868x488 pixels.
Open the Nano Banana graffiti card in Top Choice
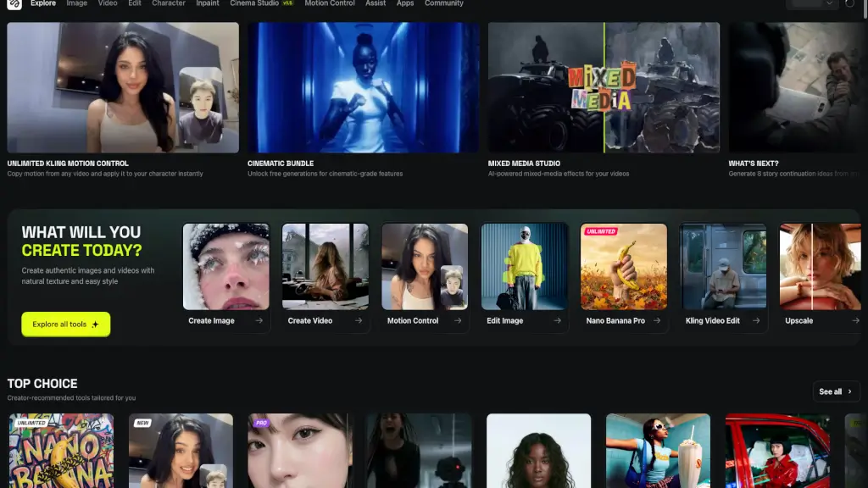[x=60, y=451]
